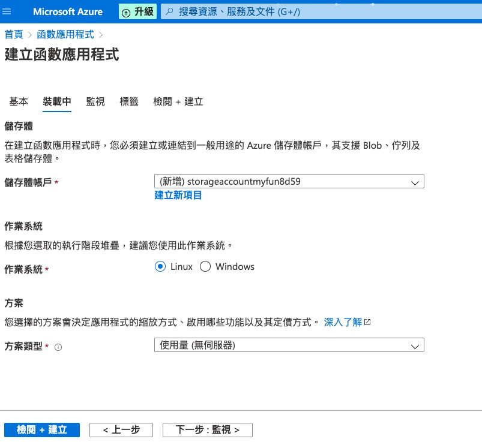
Task: Proceed with 下一步 : 監視 button
Action: click(208, 429)
